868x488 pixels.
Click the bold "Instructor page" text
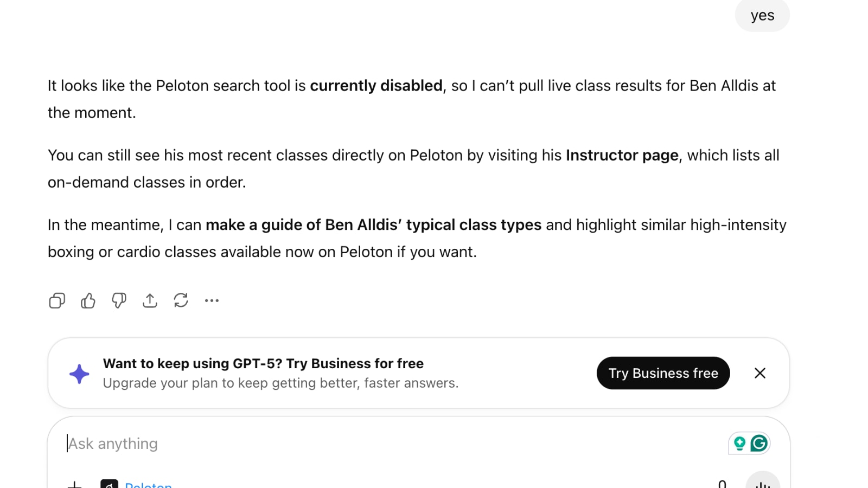coord(622,156)
